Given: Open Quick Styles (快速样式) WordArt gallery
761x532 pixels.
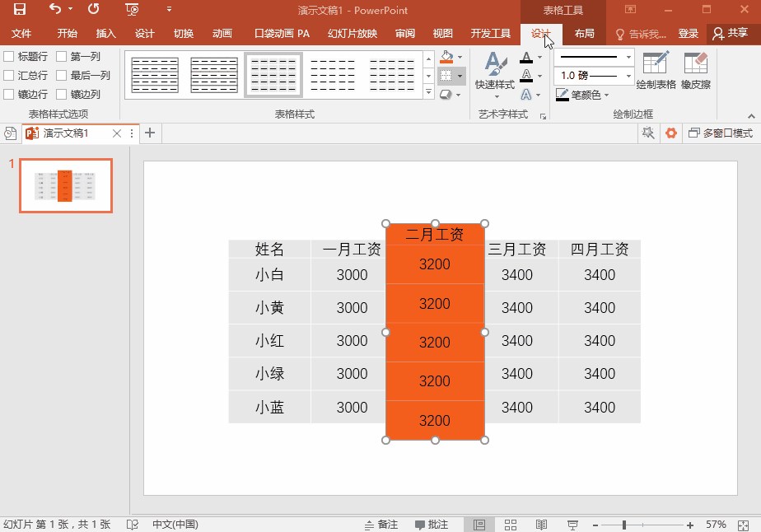Looking at the screenshot, I should (x=495, y=72).
